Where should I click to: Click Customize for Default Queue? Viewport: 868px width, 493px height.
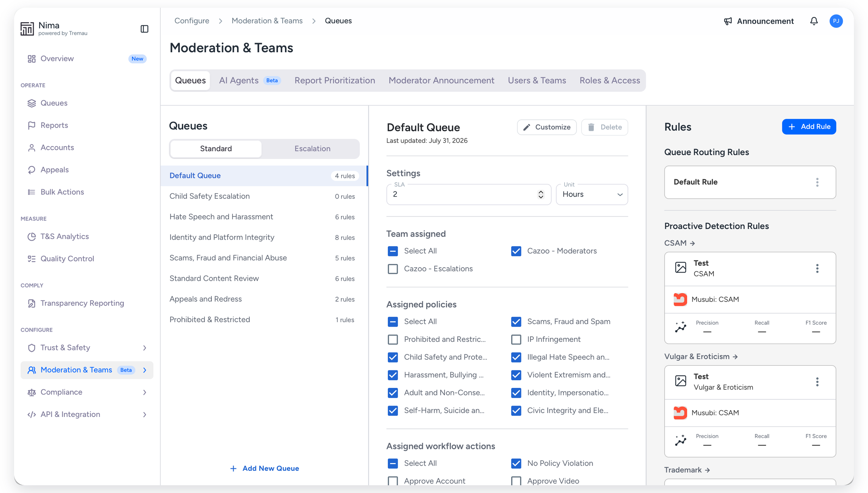[x=547, y=127]
